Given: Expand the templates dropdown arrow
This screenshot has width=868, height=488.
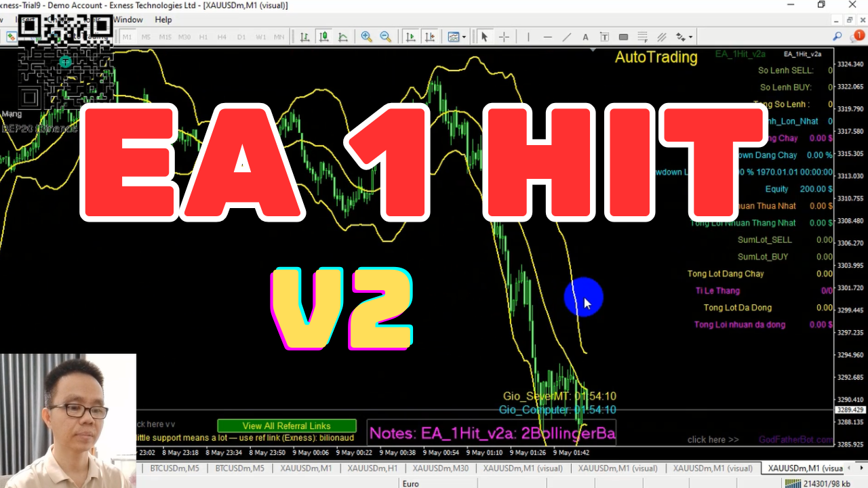Looking at the screenshot, I should click(465, 37).
